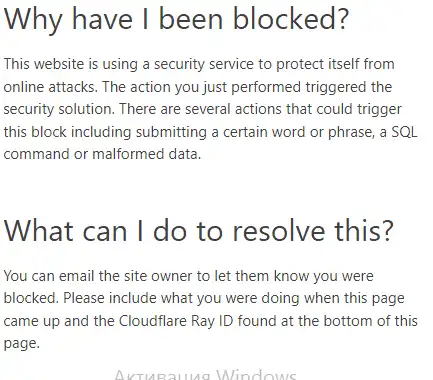Click the "Why have I been blocked?" heading
This screenshot has height=380, width=433.
coord(176,19)
